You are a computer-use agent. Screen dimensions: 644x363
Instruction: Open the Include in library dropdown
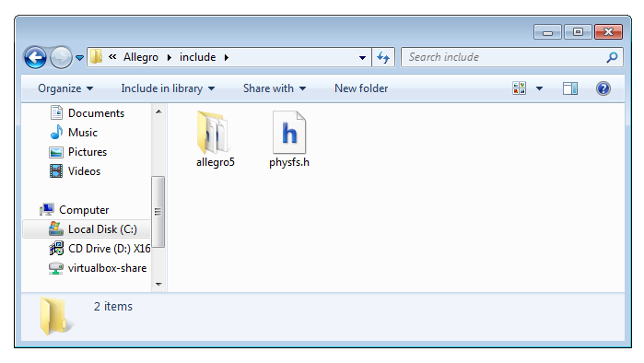(x=168, y=88)
